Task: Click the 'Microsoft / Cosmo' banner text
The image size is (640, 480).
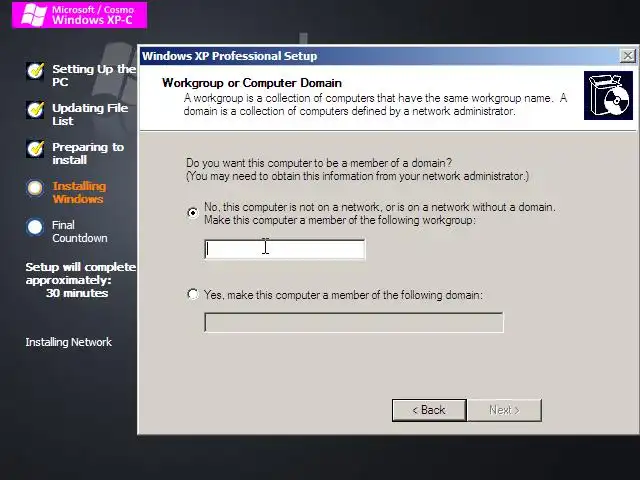Action: [x=93, y=9]
